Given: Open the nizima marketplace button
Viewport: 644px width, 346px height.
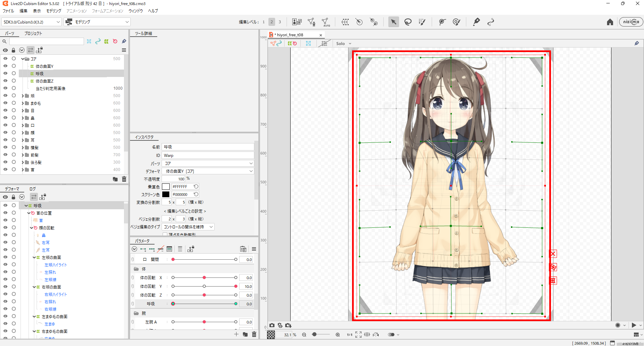Looking at the screenshot, I should click(x=631, y=22).
